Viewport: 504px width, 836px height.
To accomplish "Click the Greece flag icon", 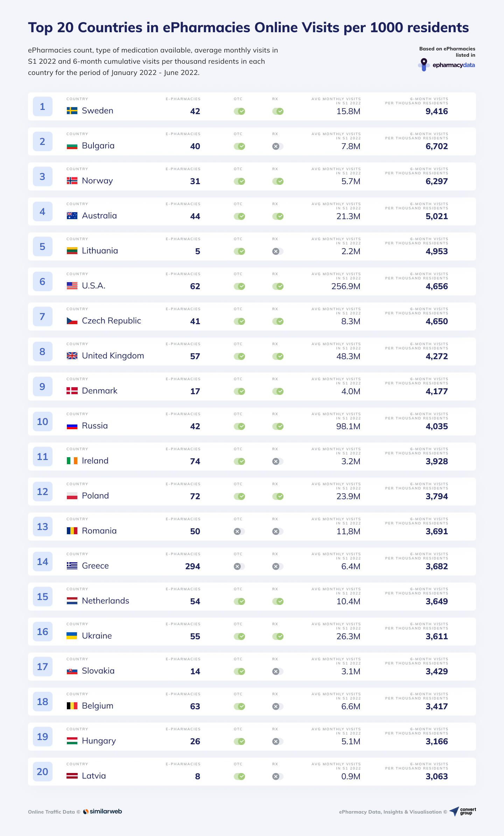I will (x=72, y=566).
